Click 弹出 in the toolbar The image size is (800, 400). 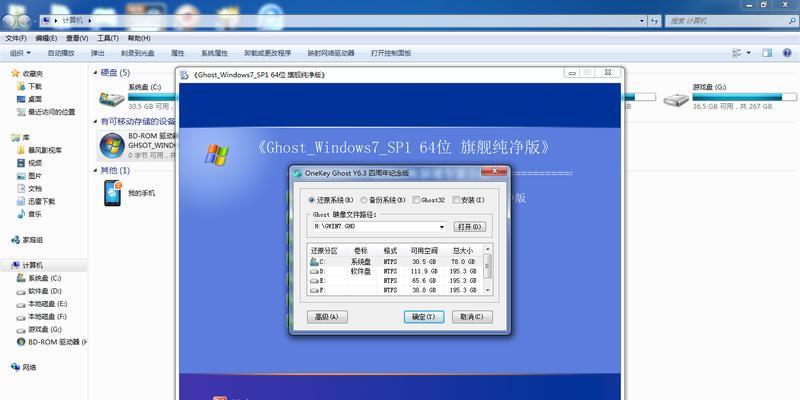click(97, 53)
